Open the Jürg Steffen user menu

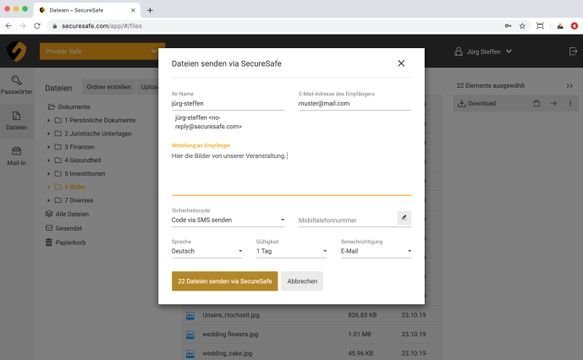pyautogui.click(x=483, y=52)
